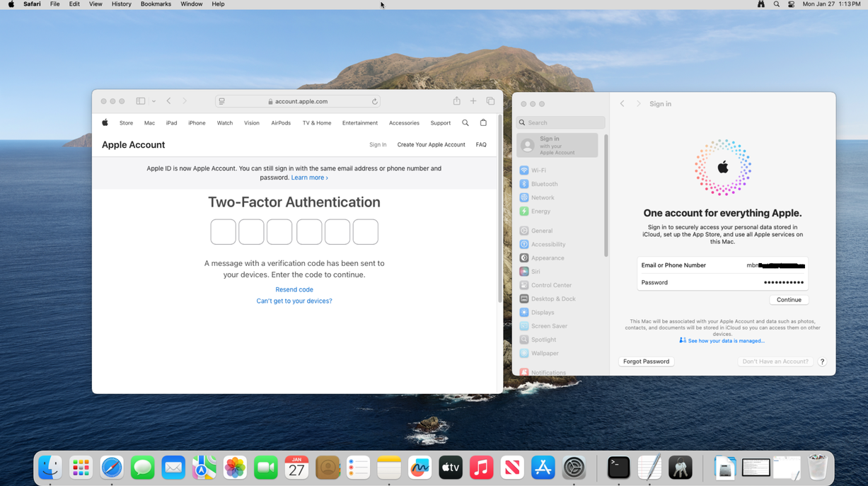Click the help question mark button
Image resolution: width=868 pixels, height=486 pixels.
[822, 361]
